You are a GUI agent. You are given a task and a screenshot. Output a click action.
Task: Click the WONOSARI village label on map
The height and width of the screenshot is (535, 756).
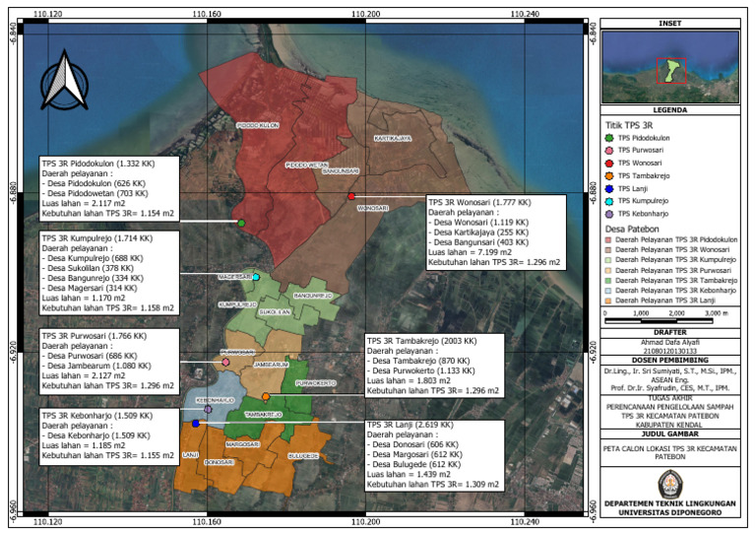pos(373,209)
